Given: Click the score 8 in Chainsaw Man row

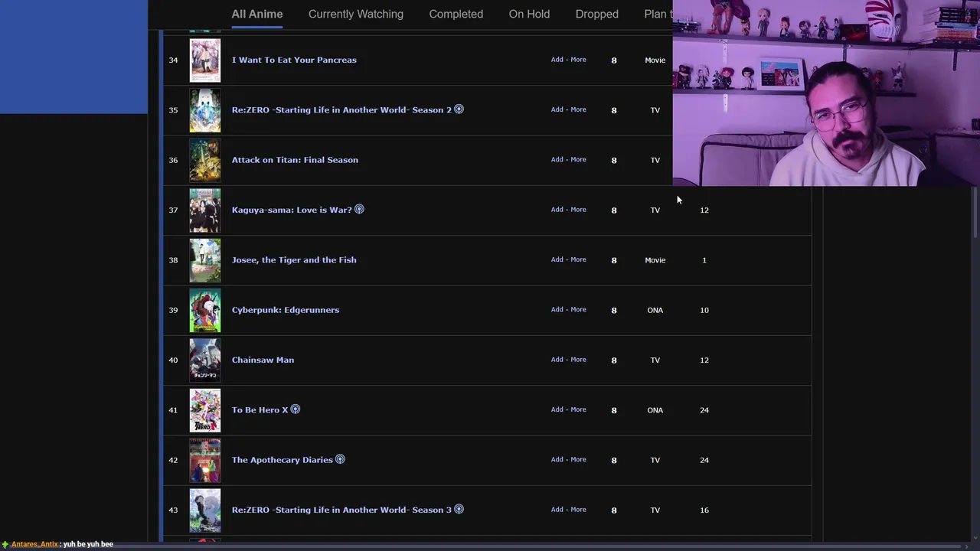Looking at the screenshot, I should [x=614, y=360].
